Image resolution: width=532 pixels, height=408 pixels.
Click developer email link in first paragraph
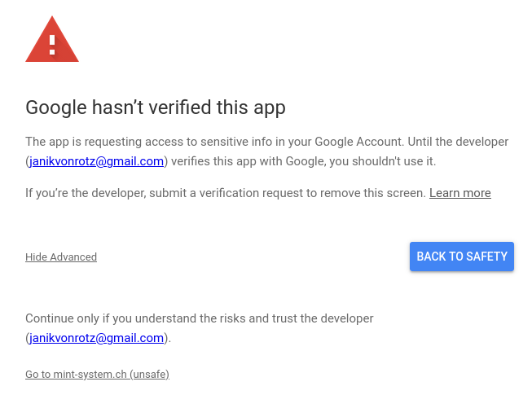[96, 161]
